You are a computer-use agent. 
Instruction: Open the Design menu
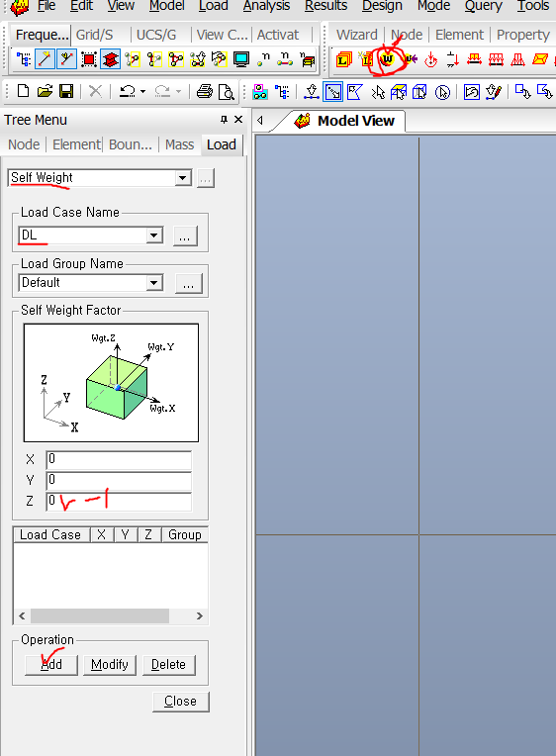(382, 6)
